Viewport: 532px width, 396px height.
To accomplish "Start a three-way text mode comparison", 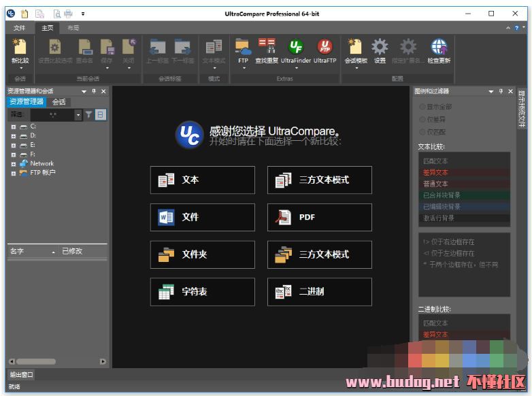I will (320, 180).
